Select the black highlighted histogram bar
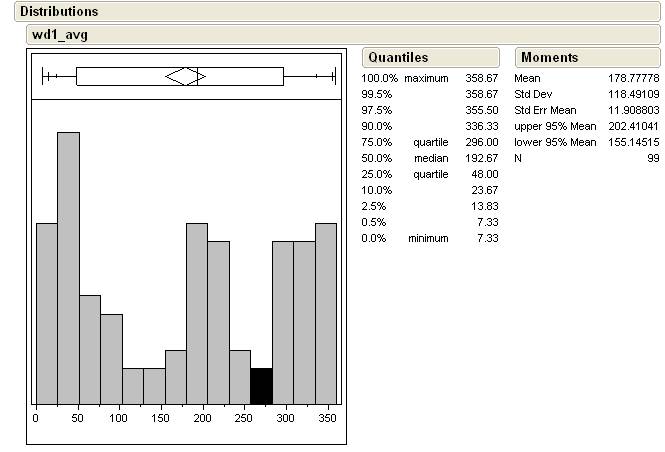 (x=261, y=386)
